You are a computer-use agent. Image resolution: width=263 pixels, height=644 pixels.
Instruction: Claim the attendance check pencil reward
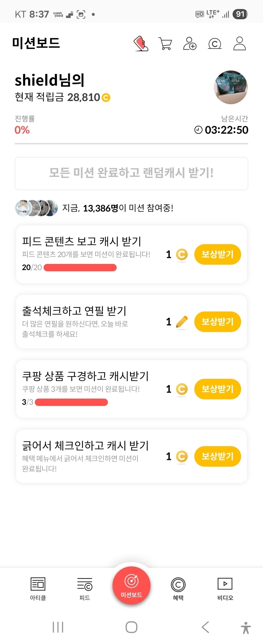click(x=217, y=322)
